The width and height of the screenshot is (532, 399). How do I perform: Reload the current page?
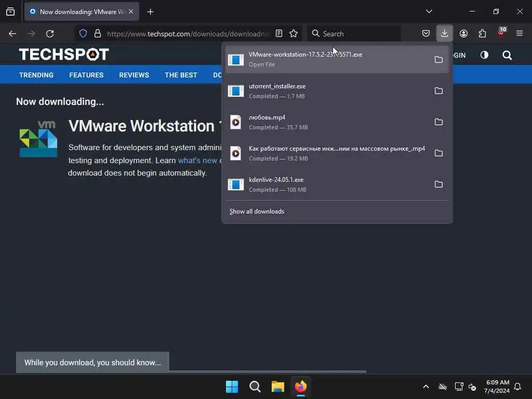50,34
